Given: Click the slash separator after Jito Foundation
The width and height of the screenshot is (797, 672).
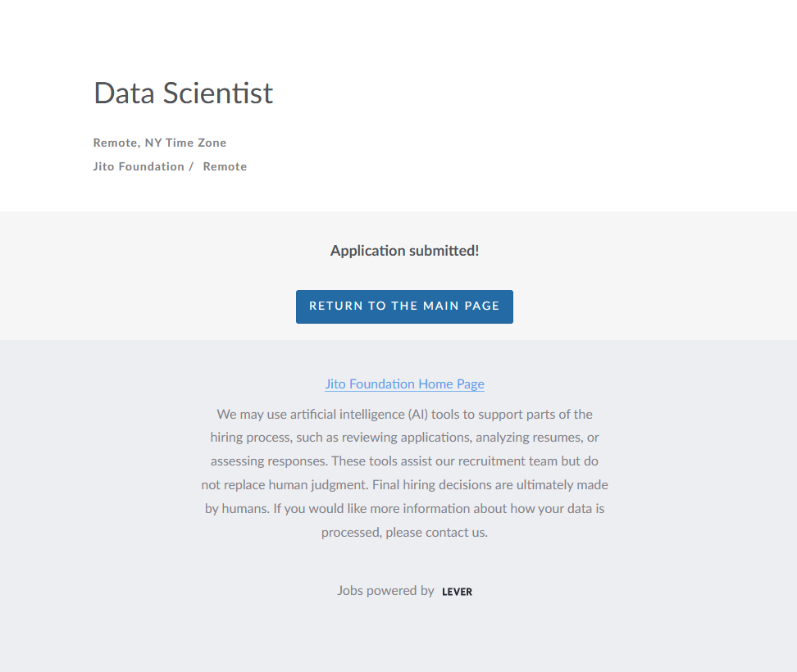Looking at the screenshot, I should click(191, 166).
